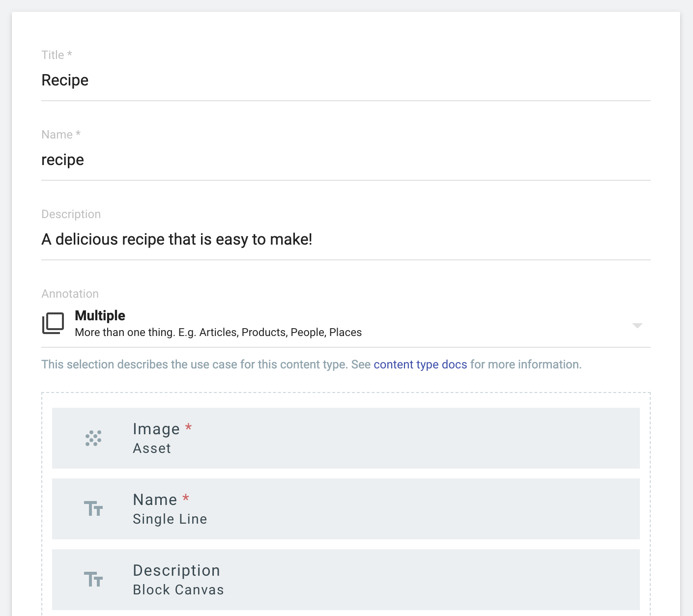The height and width of the screenshot is (616, 693).
Task: Select the Image Asset field row
Action: coord(346,438)
